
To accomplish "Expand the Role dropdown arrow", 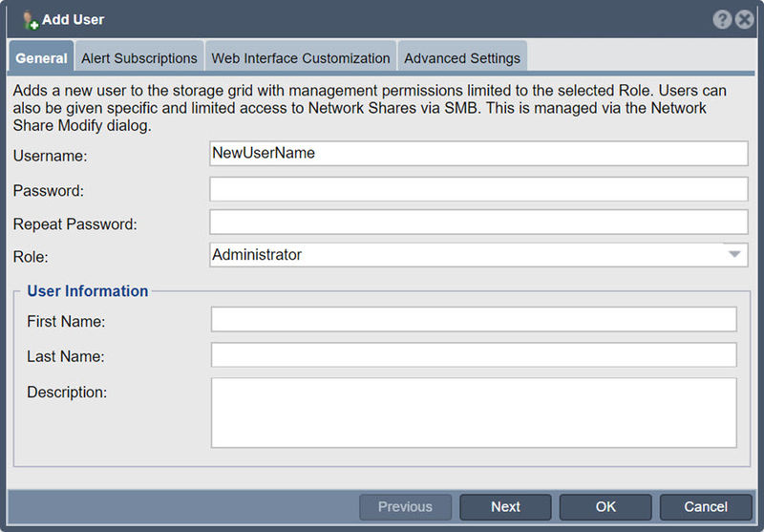I will [x=734, y=254].
